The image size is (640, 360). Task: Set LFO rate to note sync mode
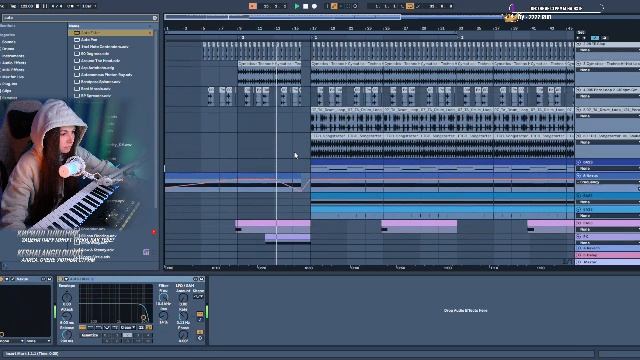[x=200, y=320]
